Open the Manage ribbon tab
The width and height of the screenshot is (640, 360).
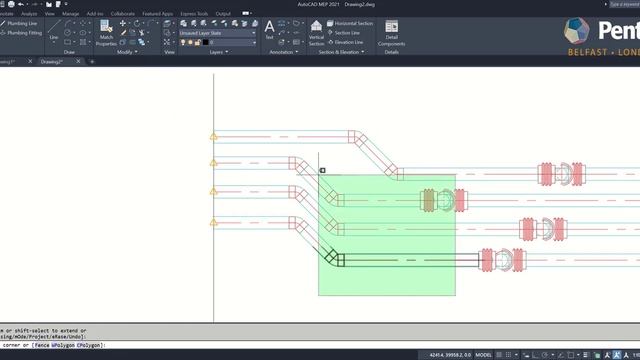pyautogui.click(x=70, y=13)
